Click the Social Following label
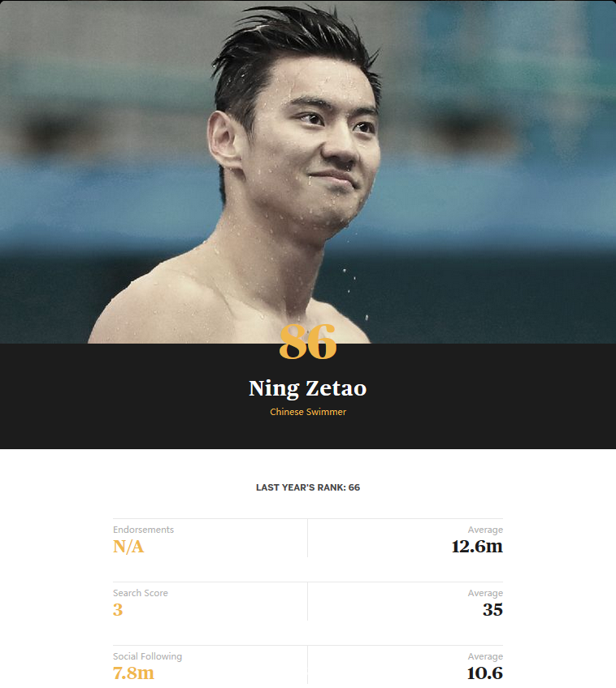This screenshot has width=616, height=688. pyautogui.click(x=147, y=656)
